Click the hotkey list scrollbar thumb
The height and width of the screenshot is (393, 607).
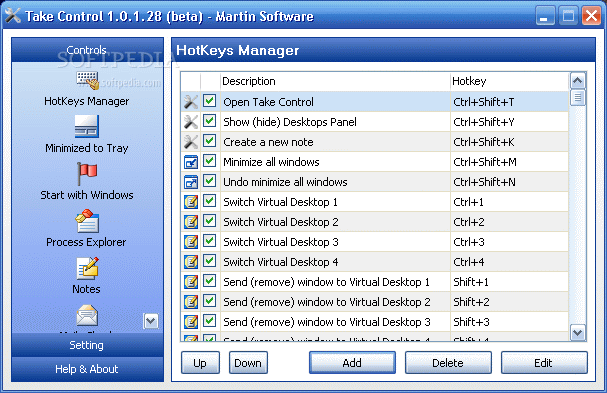click(578, 98)
